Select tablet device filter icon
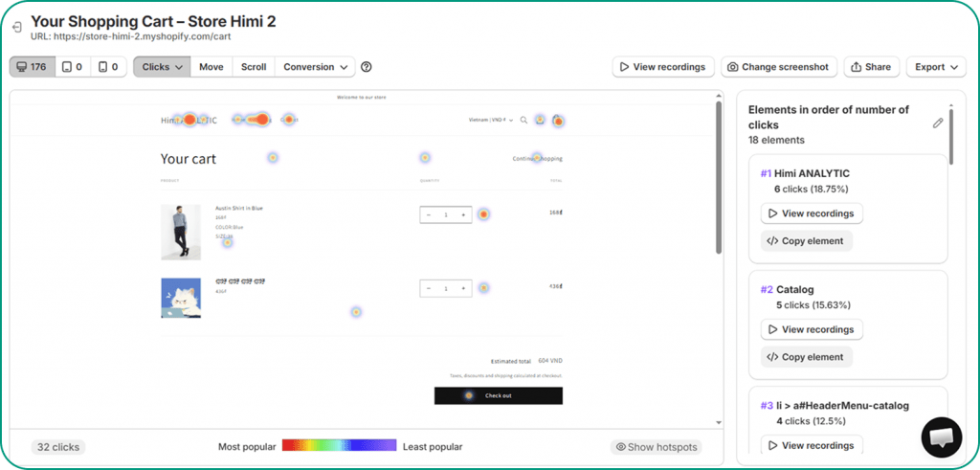 (73, 67)
